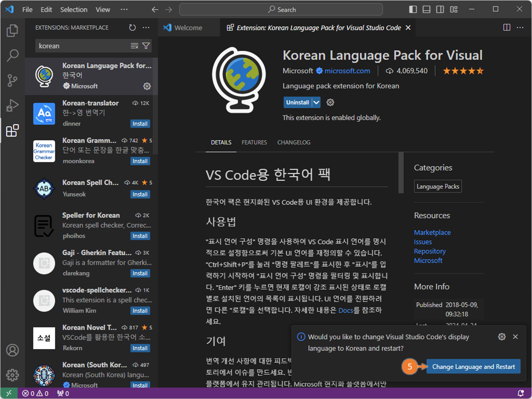
Task: Open the Repository resource link
Action: coord(430,251)
